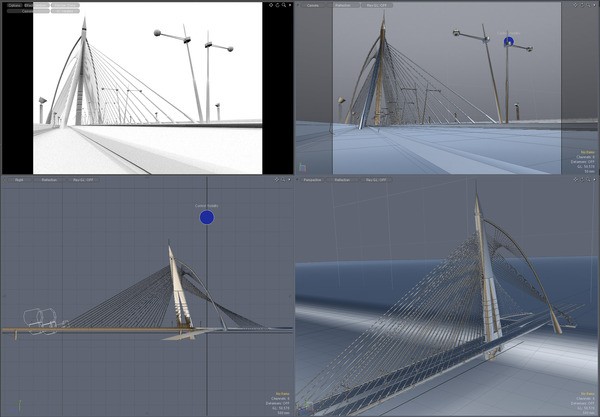Click the rotate icon in Perspective viewport
Screen dimensions: 600x417
click(x=580, y=180)
